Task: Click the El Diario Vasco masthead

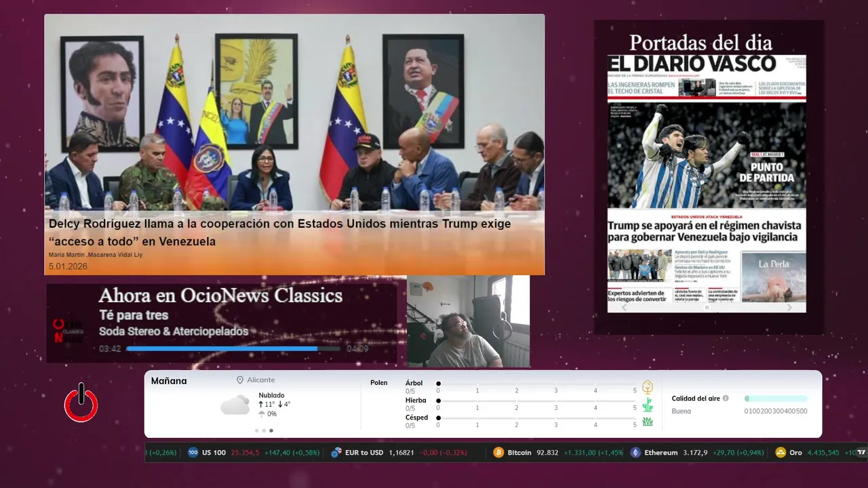Action: click(692, 64)
